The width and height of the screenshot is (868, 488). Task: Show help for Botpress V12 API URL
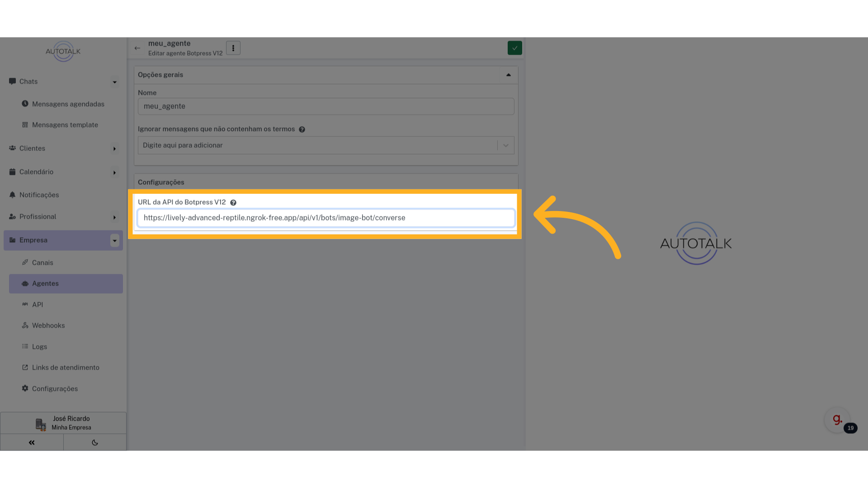pyautogui.click(x=233, y=202)
